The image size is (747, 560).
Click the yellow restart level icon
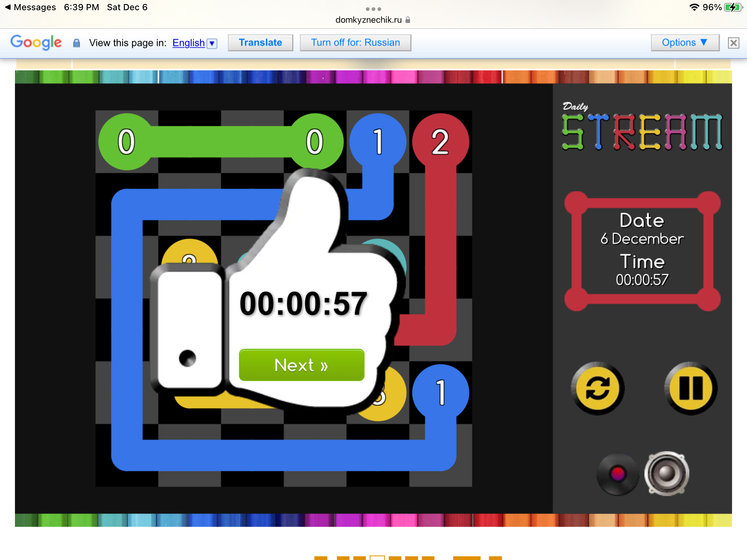pyautogui.click(x=597, y=388)
